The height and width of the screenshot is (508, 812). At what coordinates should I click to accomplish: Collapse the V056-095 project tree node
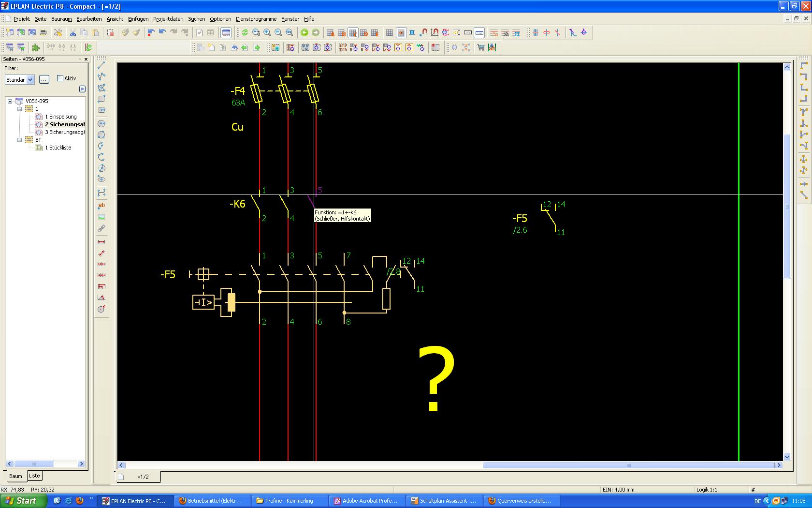tap(10, 101)
